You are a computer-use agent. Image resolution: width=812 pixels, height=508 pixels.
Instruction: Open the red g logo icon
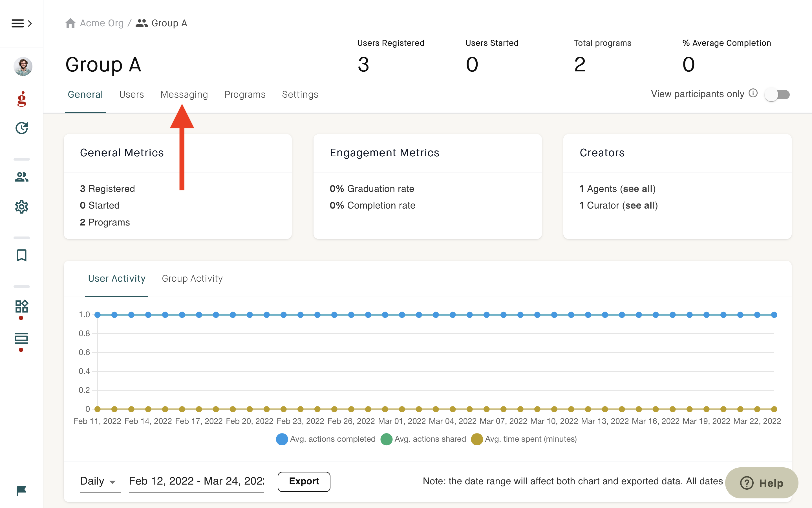[x=22, y=99]
